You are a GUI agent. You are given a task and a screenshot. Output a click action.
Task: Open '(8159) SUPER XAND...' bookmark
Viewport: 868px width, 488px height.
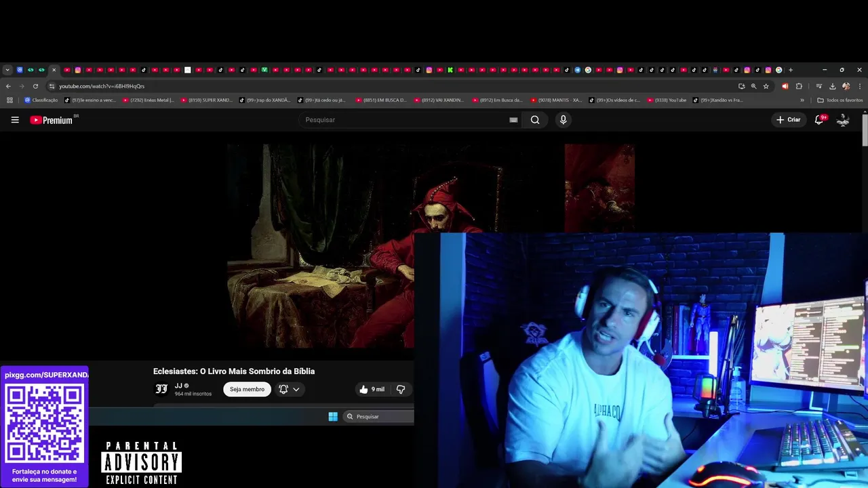(207, 100)
